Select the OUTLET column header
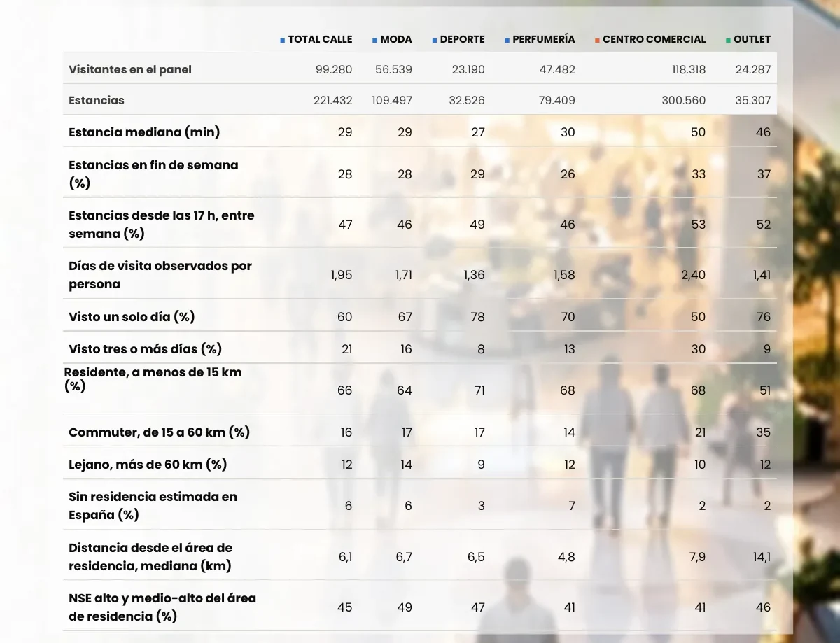Screen dimensions: 840x643 pos(752,39)
